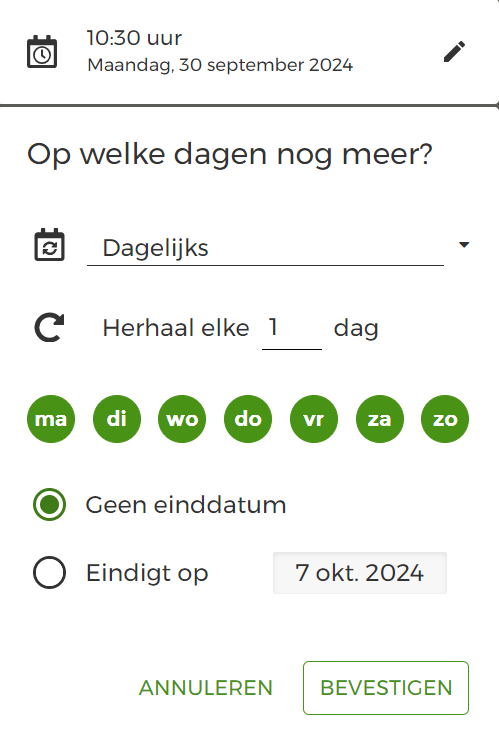This screenshot has height=756, width=499.
Task: Click the recurring calendar icon
Action: click(49, 244)
